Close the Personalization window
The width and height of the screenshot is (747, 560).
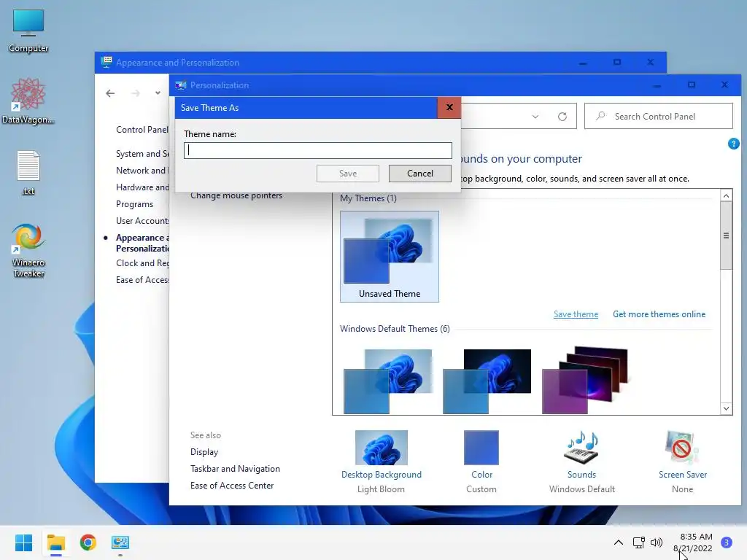[724, 85]
